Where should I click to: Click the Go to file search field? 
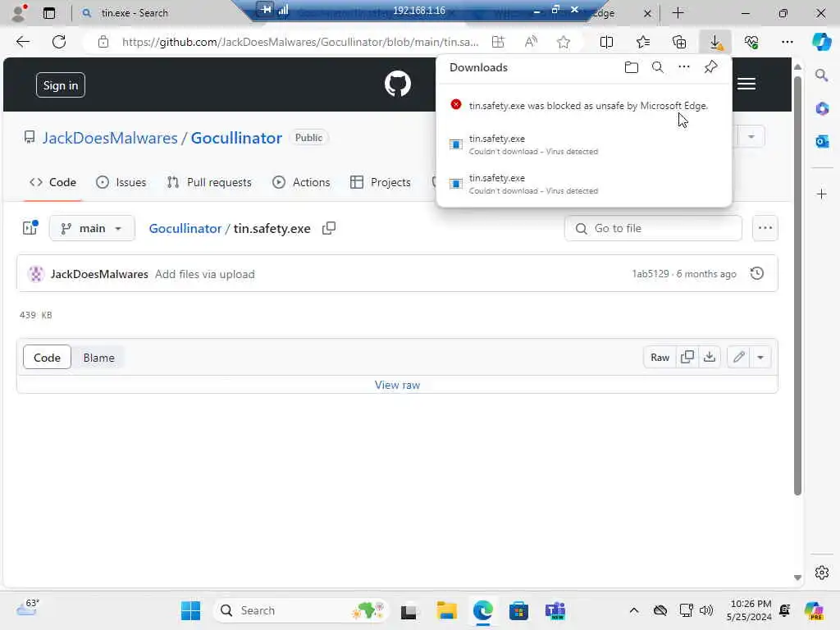coord(653,229)
